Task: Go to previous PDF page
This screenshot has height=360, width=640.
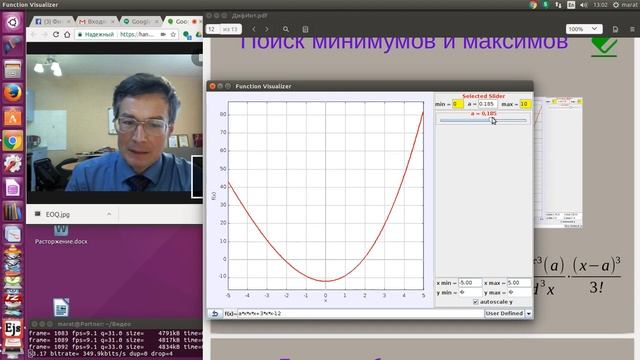Action: 254,29
